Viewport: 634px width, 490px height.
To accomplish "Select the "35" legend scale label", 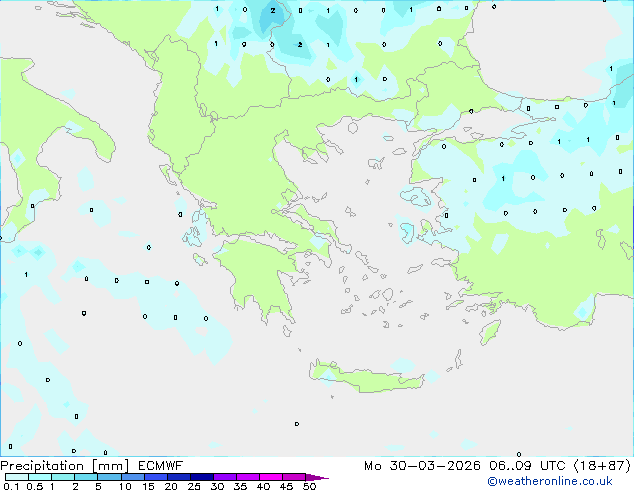I will (240, 486).
